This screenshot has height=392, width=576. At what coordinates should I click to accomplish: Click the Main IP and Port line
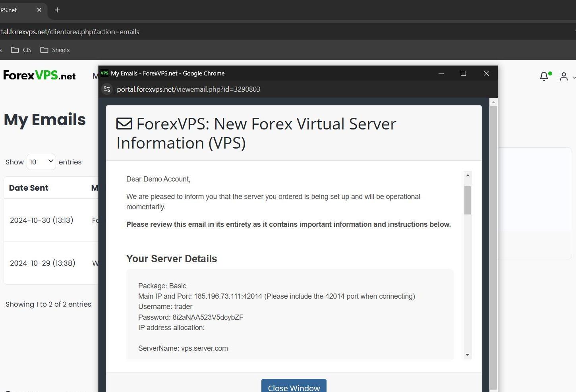276,296
